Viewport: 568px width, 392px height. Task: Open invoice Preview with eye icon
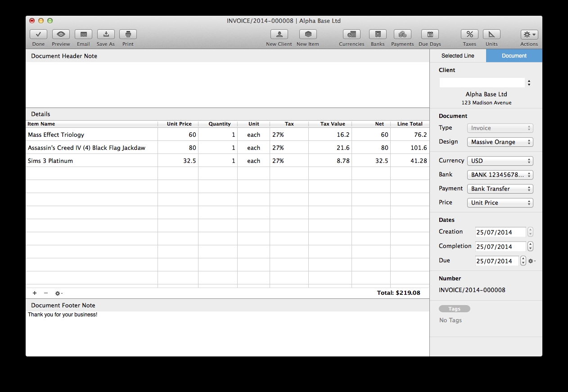point(61,34)
